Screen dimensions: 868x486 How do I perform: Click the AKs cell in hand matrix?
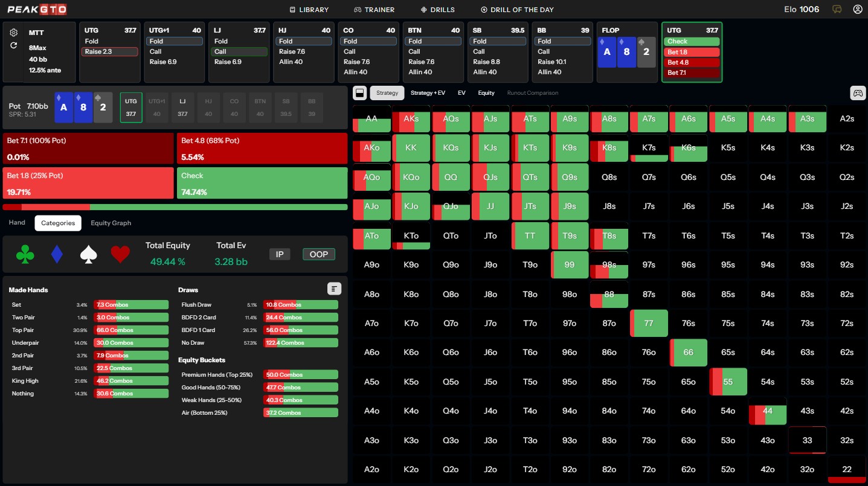(x=411, y=119)
